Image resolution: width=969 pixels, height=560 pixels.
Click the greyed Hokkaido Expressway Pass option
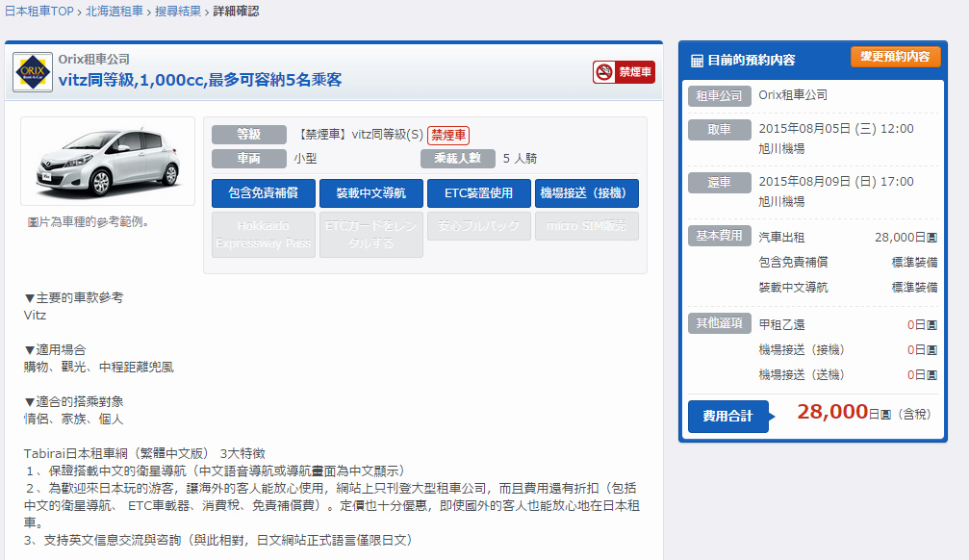[x=264, y=234]
